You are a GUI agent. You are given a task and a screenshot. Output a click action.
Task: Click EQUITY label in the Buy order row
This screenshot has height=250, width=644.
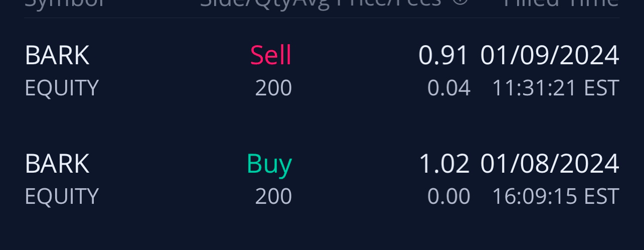pos(61,196)
